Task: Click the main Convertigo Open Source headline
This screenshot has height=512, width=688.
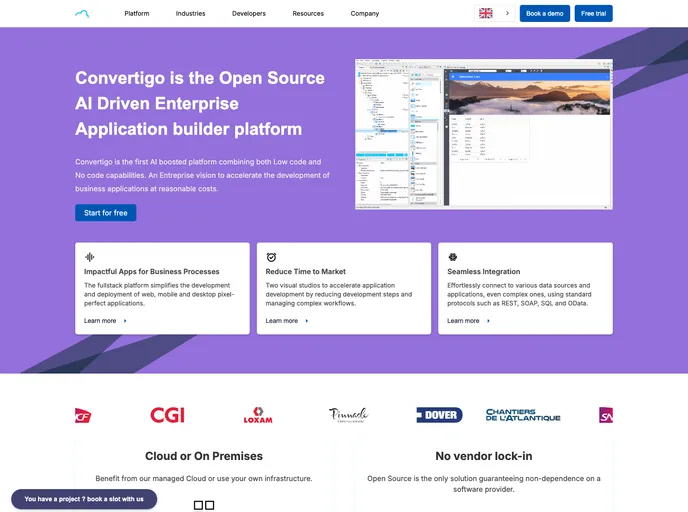Action: pos(200,104)
